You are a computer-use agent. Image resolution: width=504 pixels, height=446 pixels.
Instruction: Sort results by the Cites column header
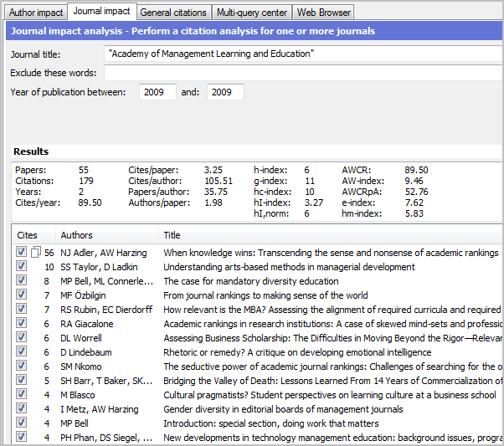[33, 235]
